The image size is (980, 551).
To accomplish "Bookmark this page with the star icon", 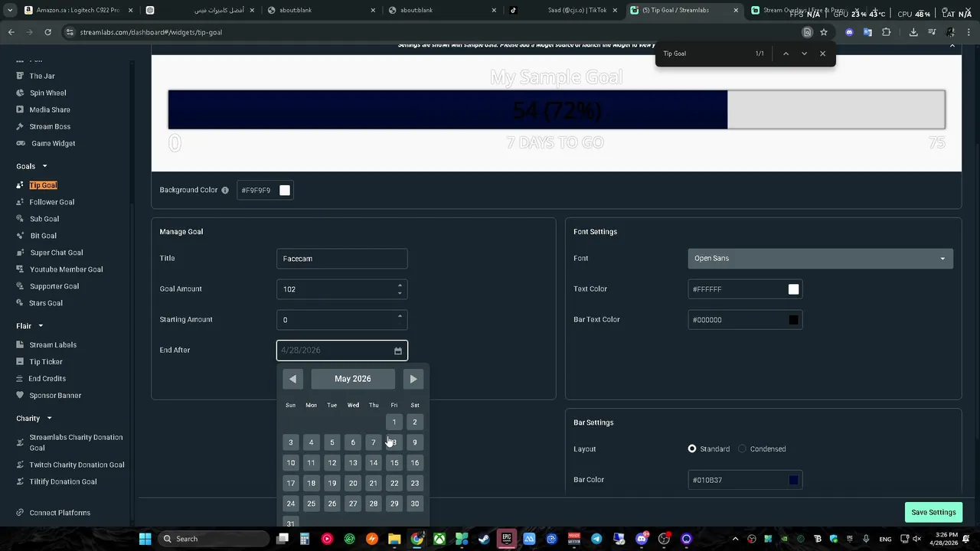I will tap(824, 32).
